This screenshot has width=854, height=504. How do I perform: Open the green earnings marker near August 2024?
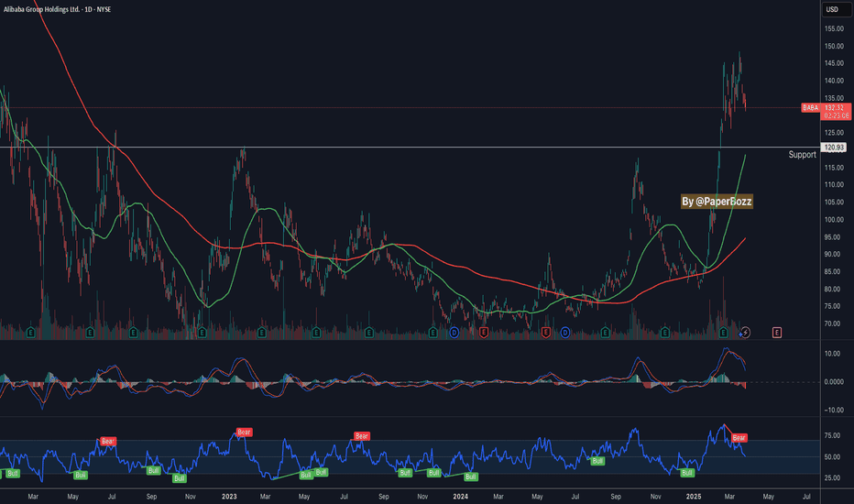[x=605, y=333]
